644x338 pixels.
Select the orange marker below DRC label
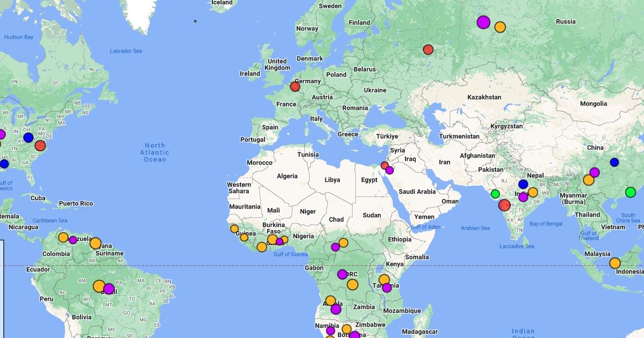coord(353,284)
